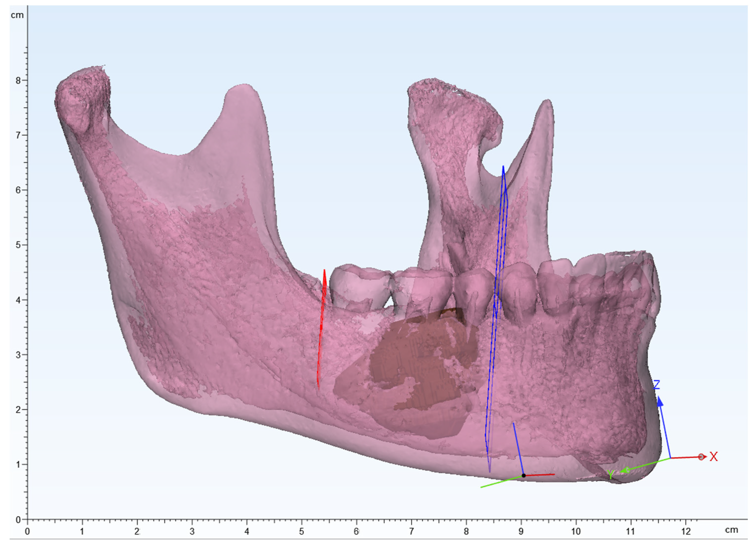Viewport: 756px width, 546px height.
Task: Click the 8 cm vertical ruler mark
Action: (18, 80)
